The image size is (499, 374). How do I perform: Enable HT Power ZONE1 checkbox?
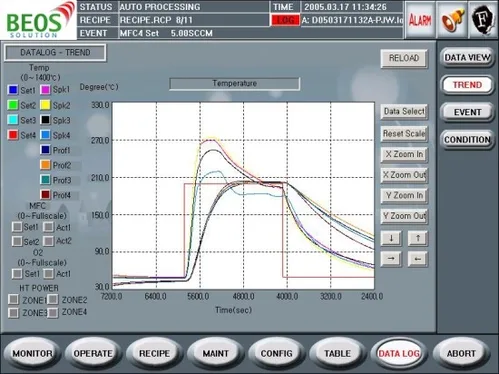14,299
